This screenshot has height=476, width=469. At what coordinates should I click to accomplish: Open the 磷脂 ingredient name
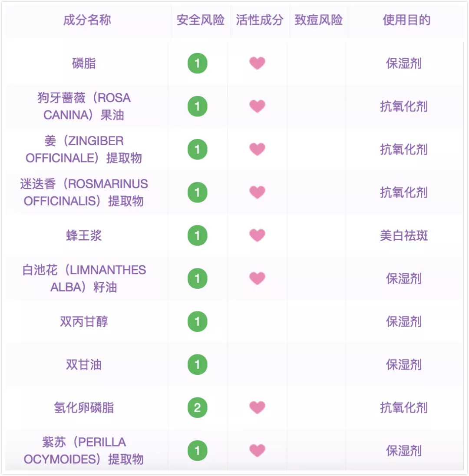pos(84,63)
